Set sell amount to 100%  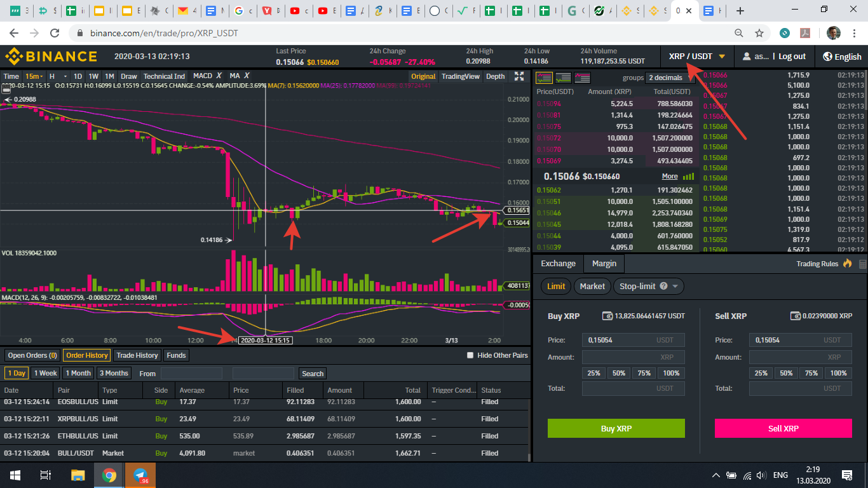839,373
